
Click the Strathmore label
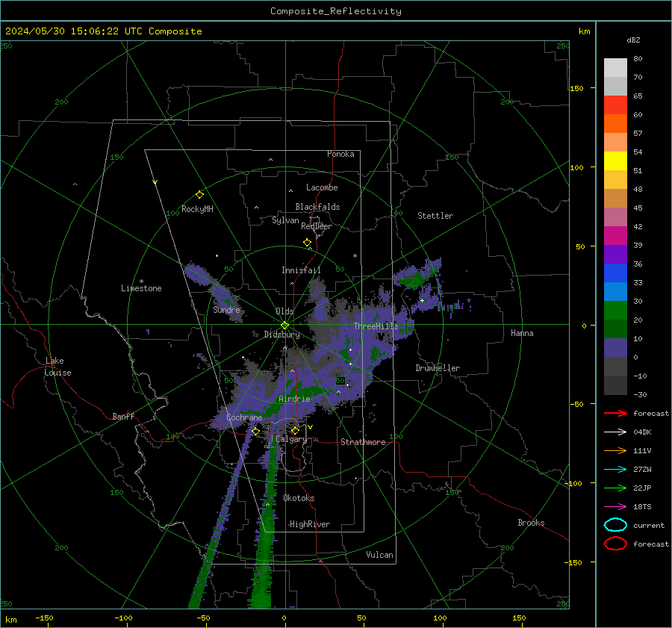364,442
